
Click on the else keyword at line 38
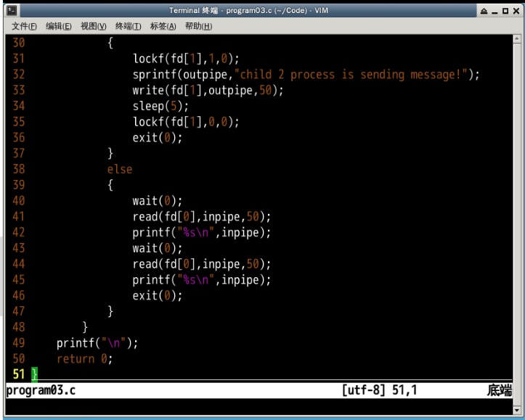[120, 169]
